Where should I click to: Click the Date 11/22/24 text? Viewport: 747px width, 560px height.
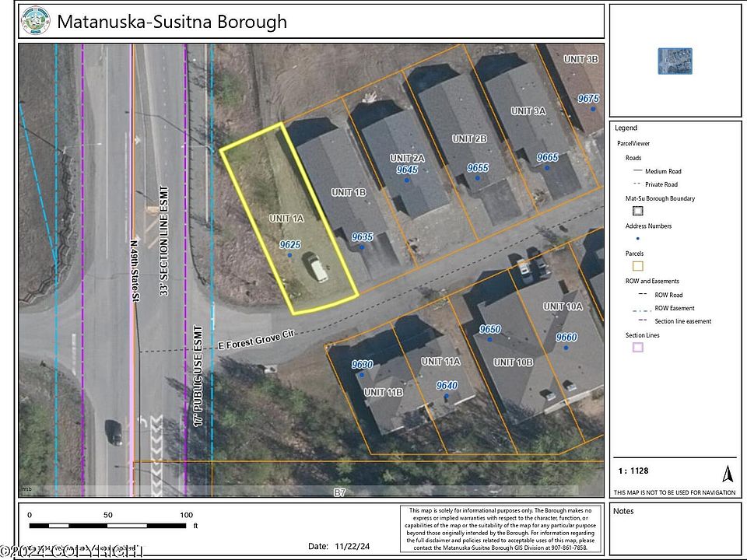click(x=339, y=546)
